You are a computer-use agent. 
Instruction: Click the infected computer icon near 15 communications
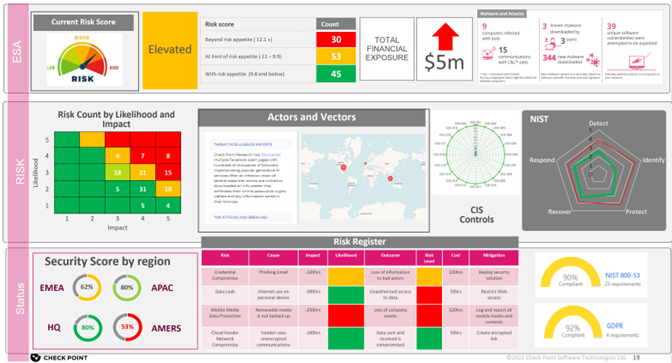(x=489, y=54)
